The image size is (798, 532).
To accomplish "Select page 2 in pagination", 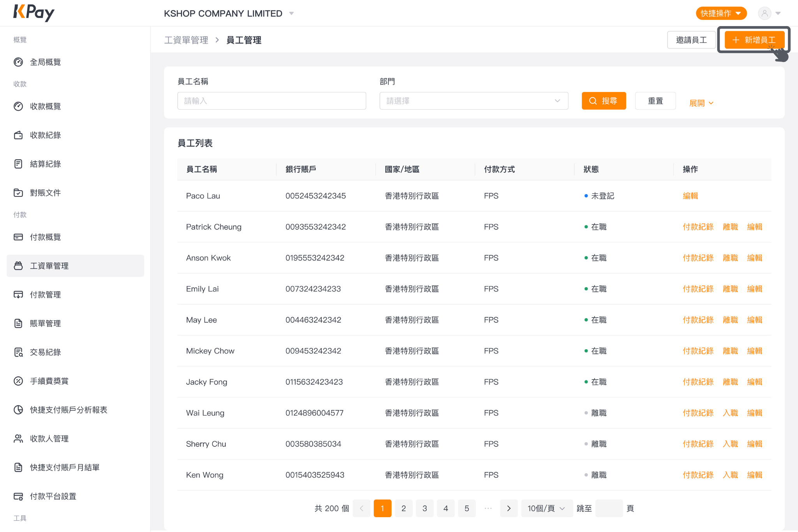I will click(404, 508).
